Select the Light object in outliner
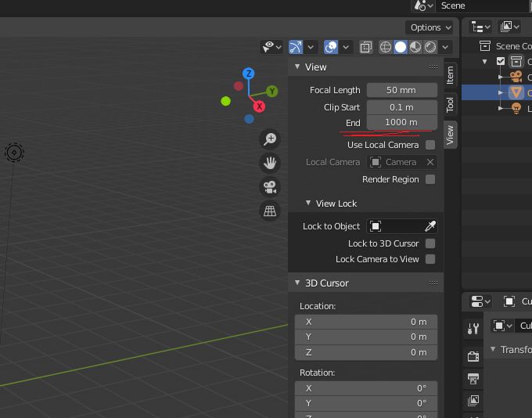This screenshot has width=532, height=418. click(x=516, y=108)
